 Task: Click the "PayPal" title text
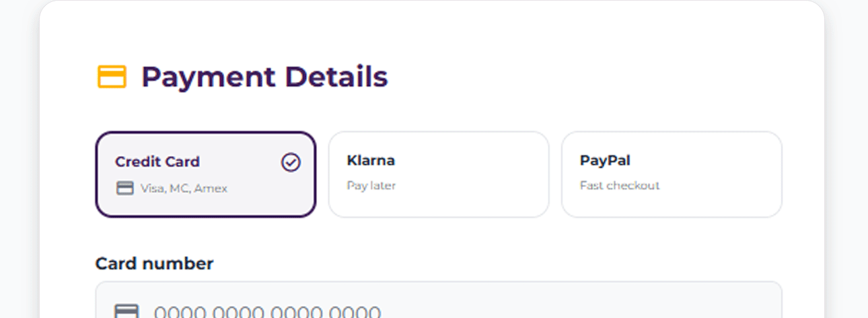coord(605,161)
